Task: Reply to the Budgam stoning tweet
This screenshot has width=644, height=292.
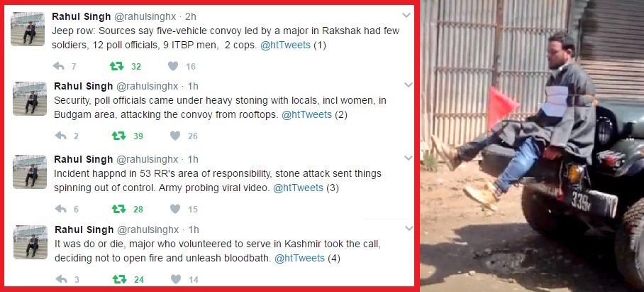Action: pos(61,136)
